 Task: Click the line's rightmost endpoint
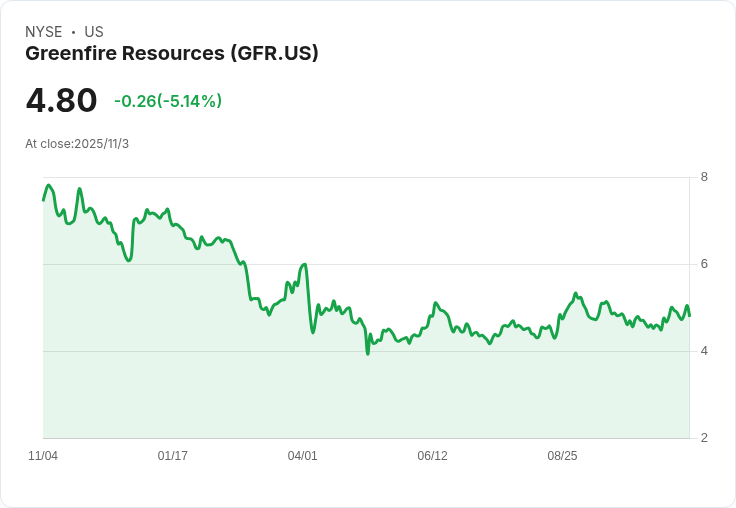click(689, 316)
